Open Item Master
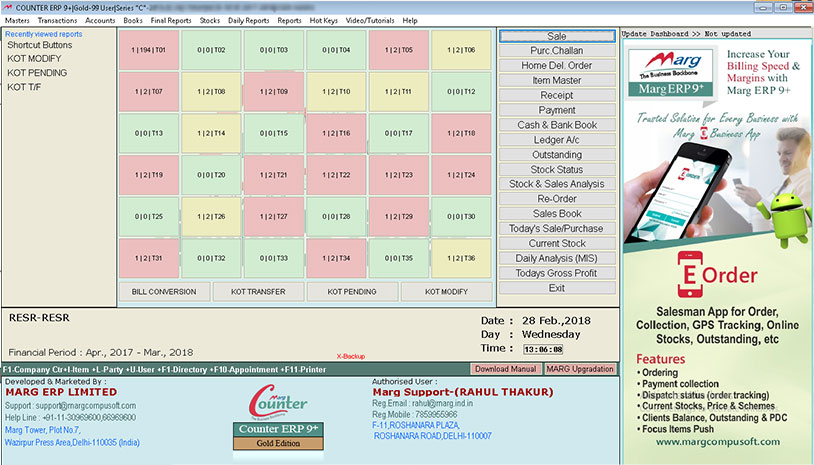Screen dimensions: 814x465 click(x=557, y=80)
